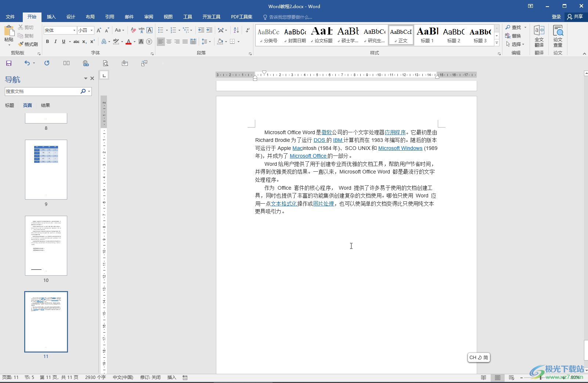The width and height of the screenshot is (588, 383).
Task: Open the 文件 File menu tab
Action: (x=10, y=17)
